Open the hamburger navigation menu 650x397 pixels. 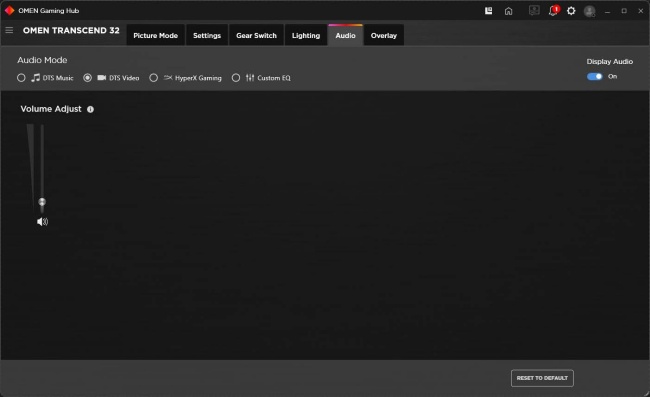9,30
